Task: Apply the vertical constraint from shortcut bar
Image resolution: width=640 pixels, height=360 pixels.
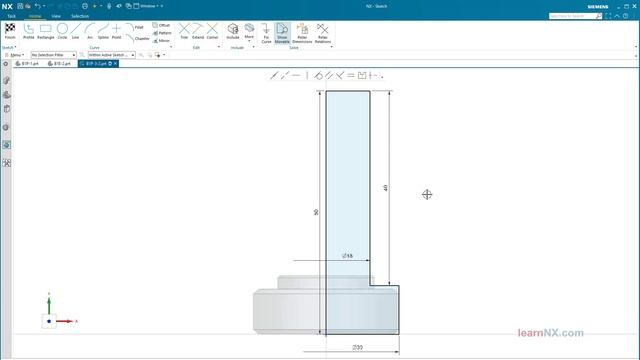Action: [x=307, y=76]
